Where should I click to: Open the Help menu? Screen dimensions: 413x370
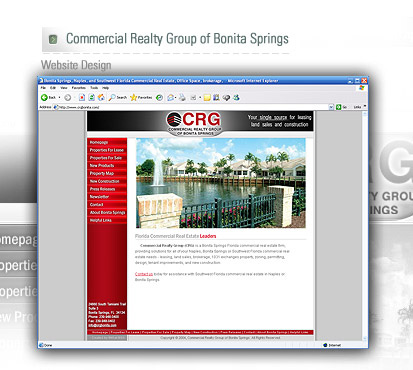pos(105,88)
